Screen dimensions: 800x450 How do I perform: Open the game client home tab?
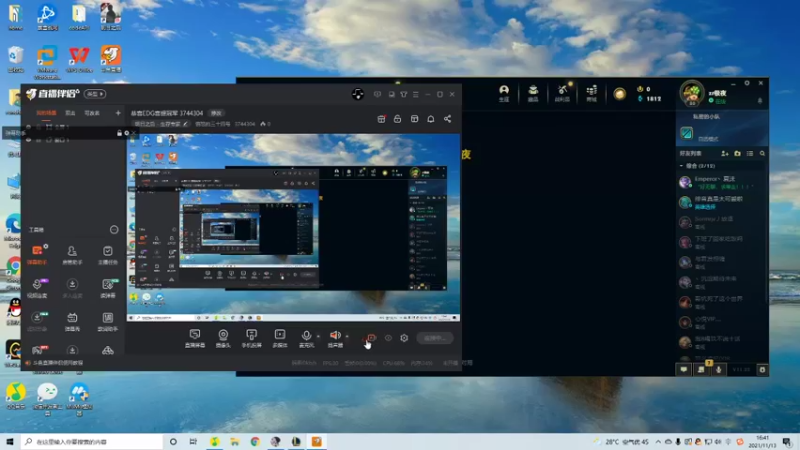[x=503, y=93]
